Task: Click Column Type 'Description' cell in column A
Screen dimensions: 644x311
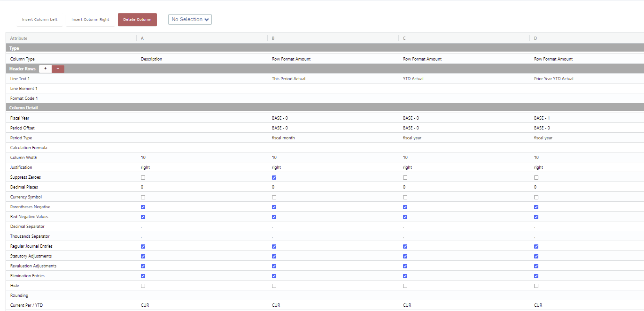Action: pyautogui.click(x=151, y=59)
